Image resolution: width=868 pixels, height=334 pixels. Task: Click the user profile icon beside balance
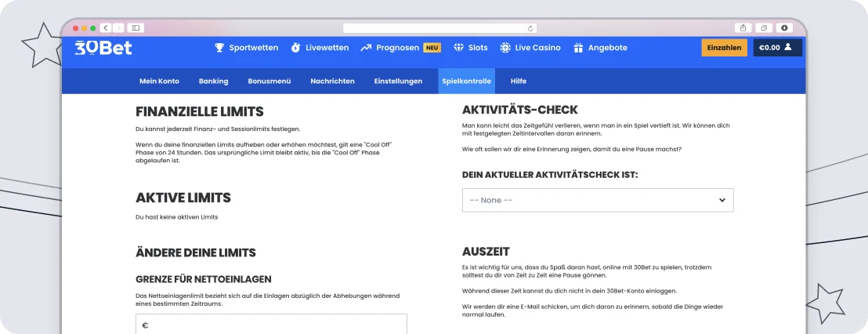pos(788,47)
